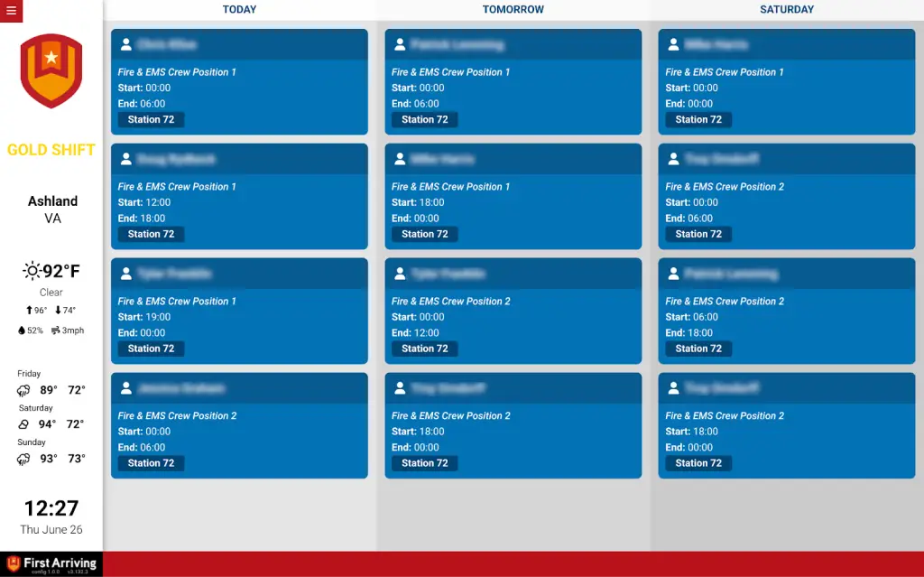
Task: Click person icon on Saturday's 06:00–18:00 shift card
Action: 674,274
